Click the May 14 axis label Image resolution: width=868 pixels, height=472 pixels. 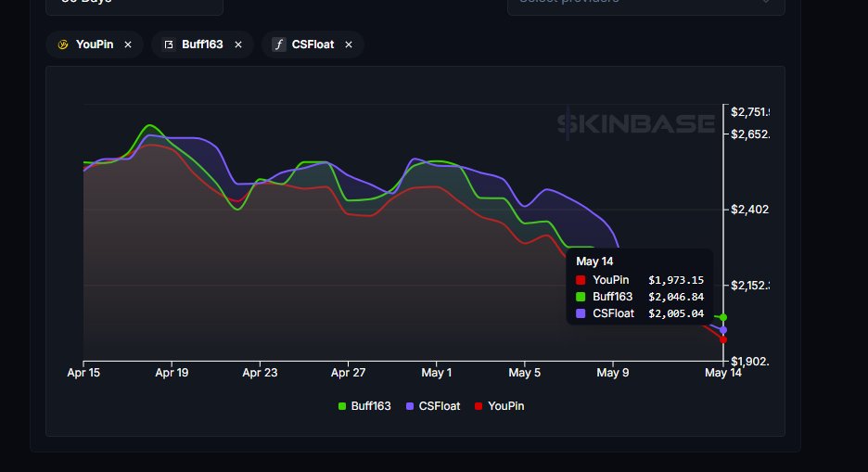(723, 373)
